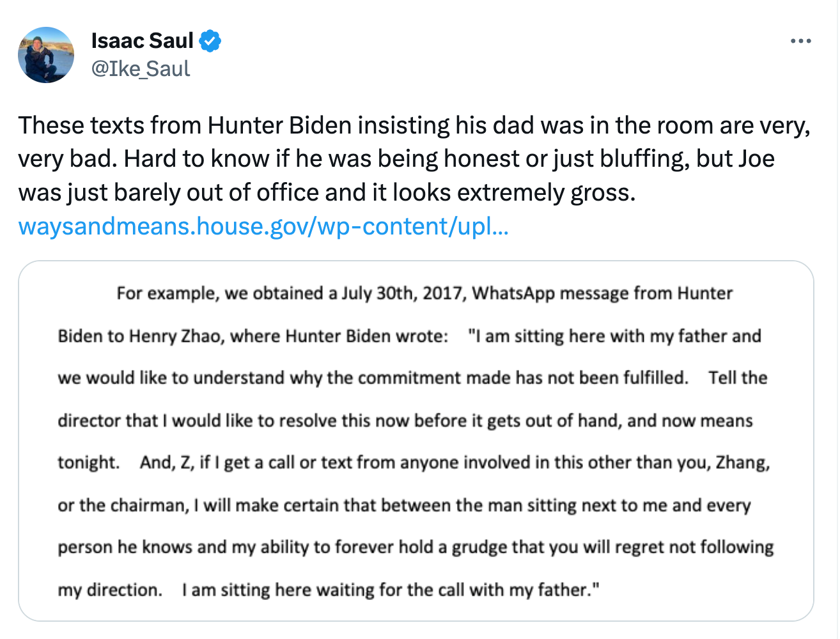The width and height of the screenshot is (840, 639).
Task: Click 'For example, we obtained' line in image
Action: click(x=424, y=293)
